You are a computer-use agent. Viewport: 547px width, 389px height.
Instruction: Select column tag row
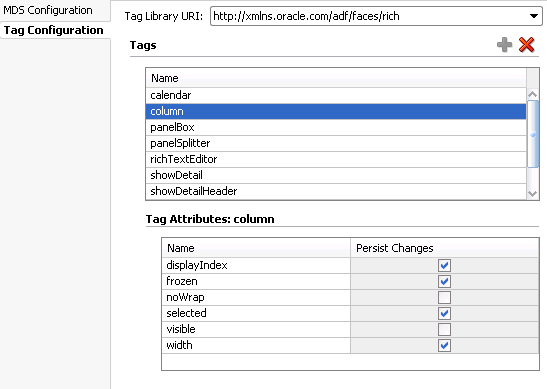coord(336,111)
